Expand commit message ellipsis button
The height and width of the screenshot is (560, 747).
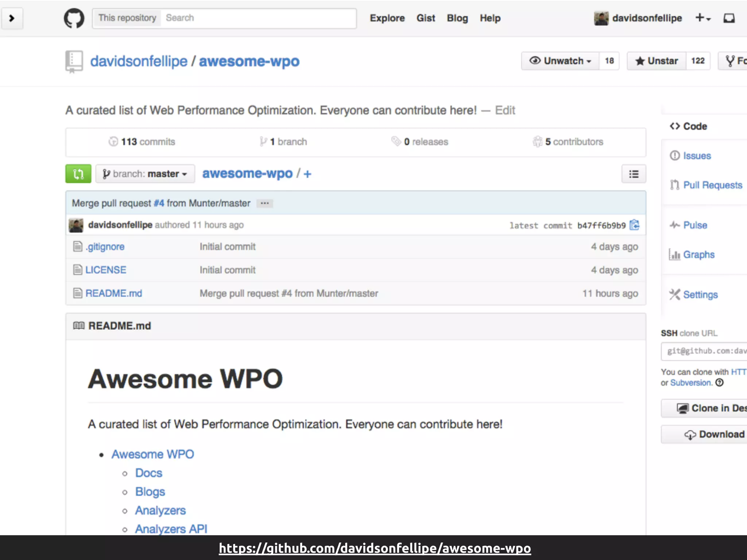[x=265, y=203]
